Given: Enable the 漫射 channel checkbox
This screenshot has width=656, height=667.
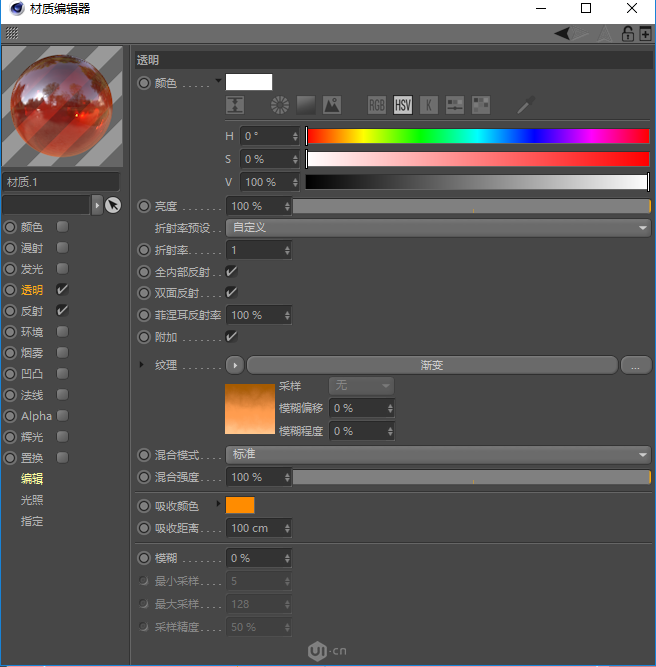Looking at the screenshot, I should pos(63,248).
